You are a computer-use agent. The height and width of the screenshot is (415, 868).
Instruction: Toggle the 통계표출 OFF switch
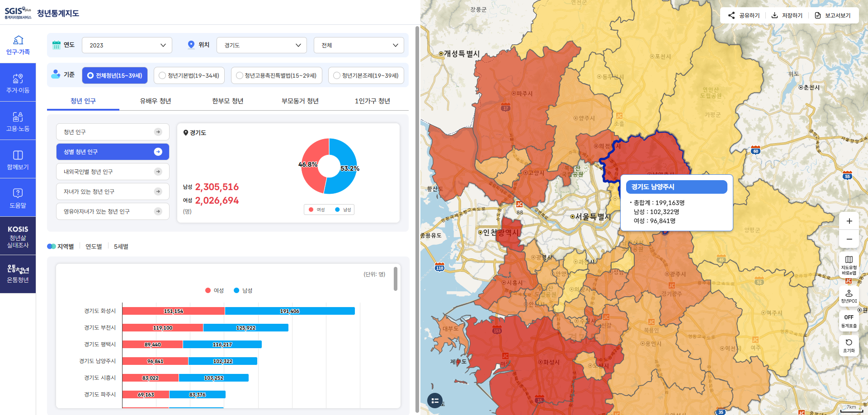pyautogui.click(x=849, y=321)
